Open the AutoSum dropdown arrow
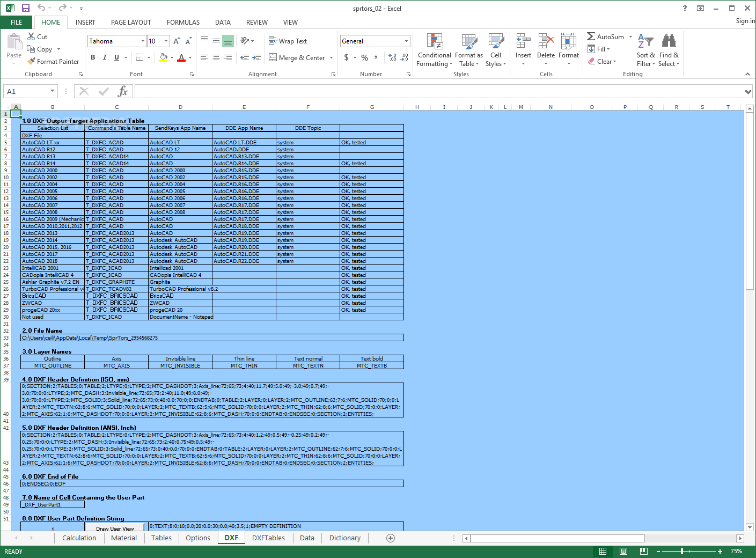This screenshot has height=558, width=756. tap(630, 36)
